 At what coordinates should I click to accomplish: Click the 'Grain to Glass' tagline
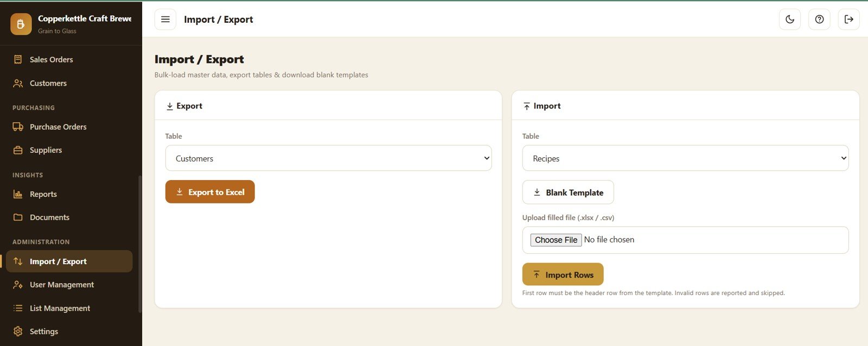pos(57,31)
